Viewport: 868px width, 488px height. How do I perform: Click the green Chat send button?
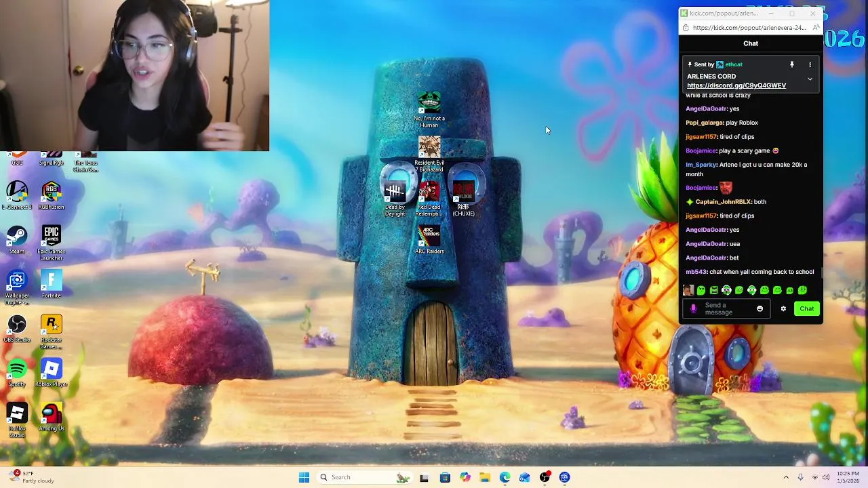806,309
